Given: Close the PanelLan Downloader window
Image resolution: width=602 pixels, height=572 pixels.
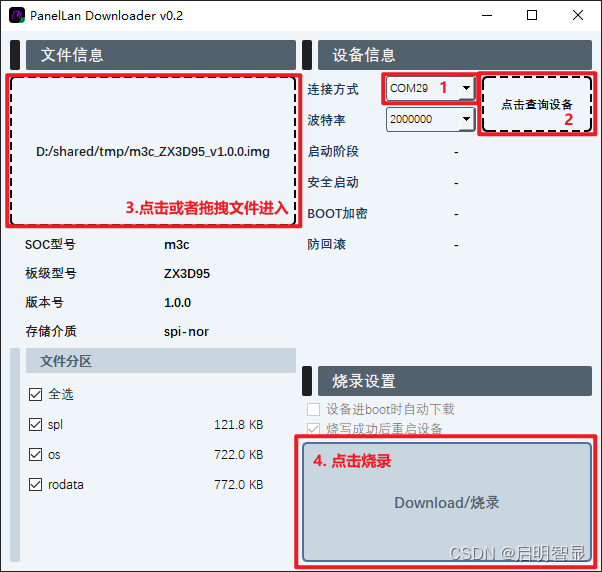Looking at the screenshot, I should pos(577,15).
